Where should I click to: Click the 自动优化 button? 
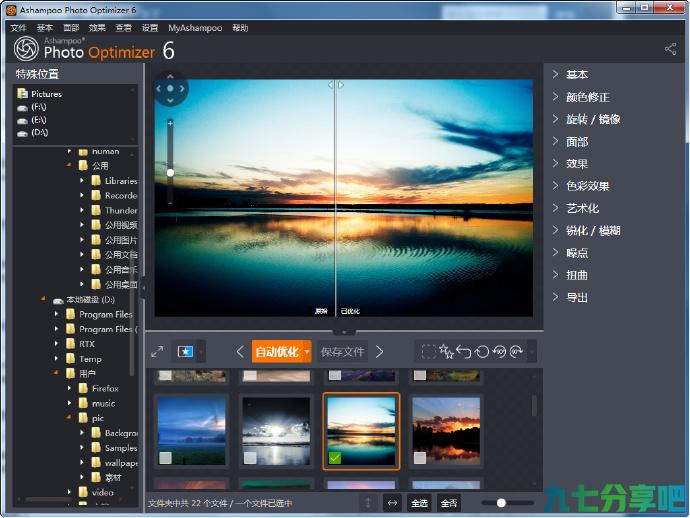(x=277, y=352)
